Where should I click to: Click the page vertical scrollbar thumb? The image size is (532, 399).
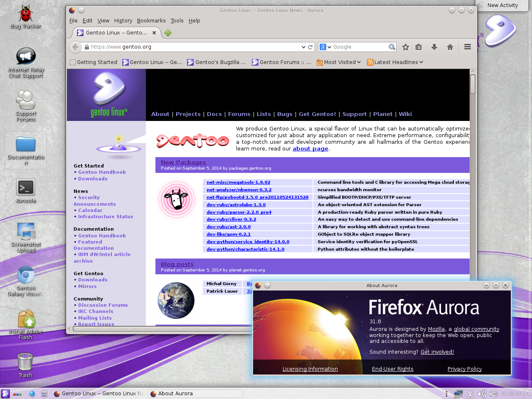pos(473,84)
